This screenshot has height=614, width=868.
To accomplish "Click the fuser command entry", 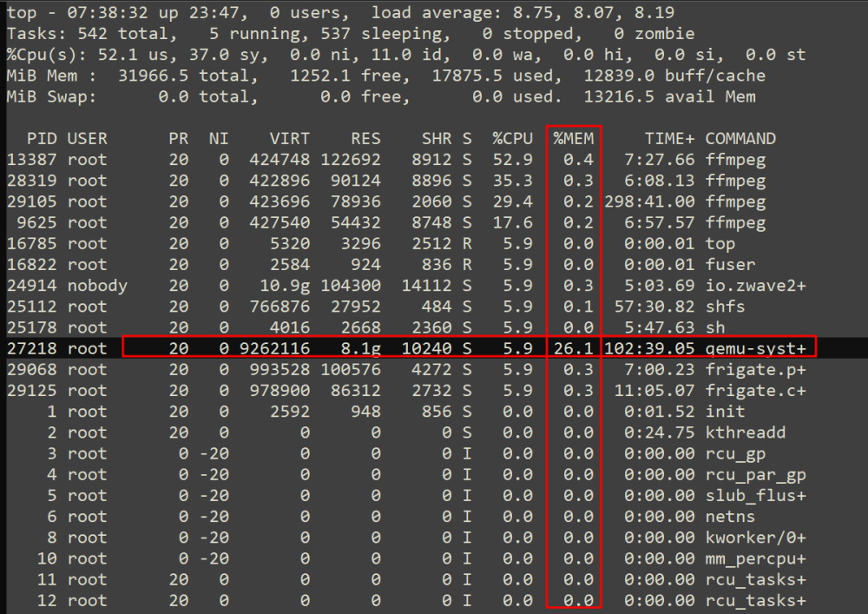I will click(x=730, y=265).
